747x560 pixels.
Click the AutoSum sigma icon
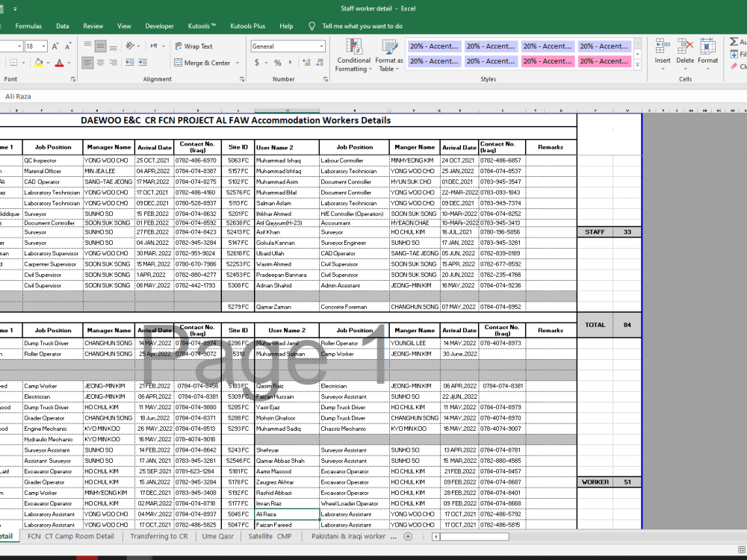coord(734,42)
